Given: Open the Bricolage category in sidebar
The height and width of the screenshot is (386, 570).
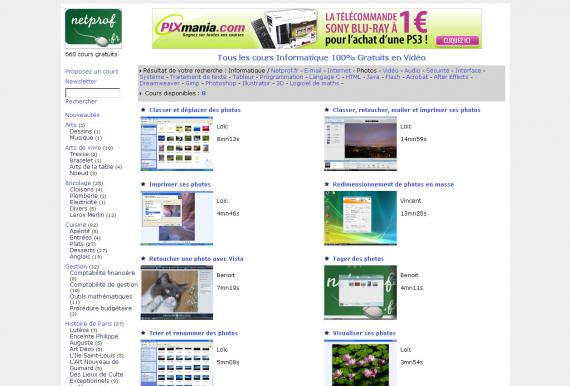Looking at the screenshot, I should [x=78, y=183].
